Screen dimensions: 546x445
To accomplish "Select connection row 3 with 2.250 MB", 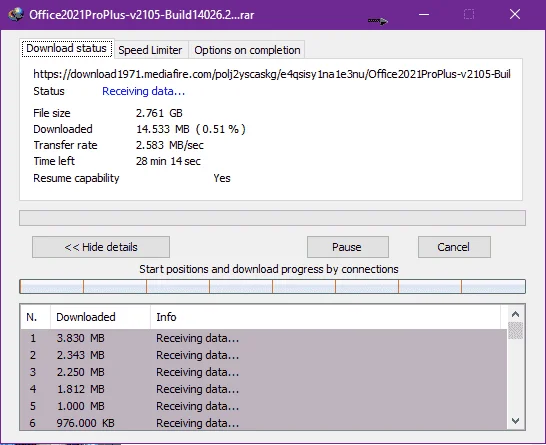I will [264, 372].
